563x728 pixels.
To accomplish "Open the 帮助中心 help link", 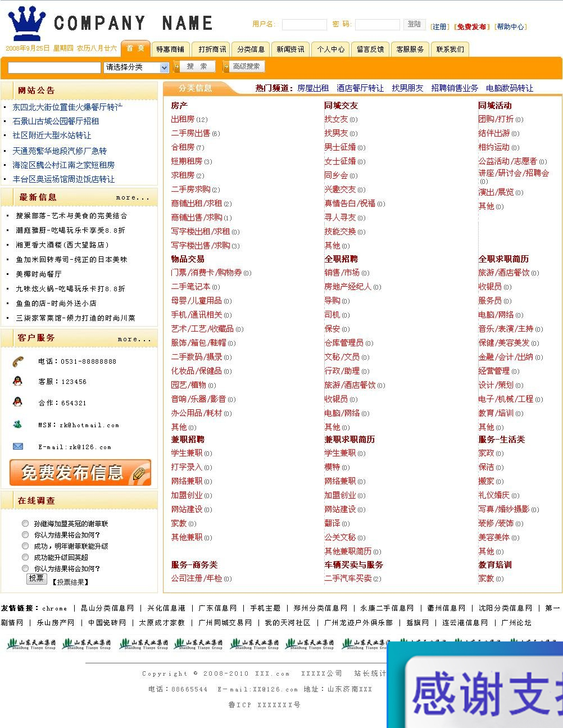I will (x=510, y=26).
